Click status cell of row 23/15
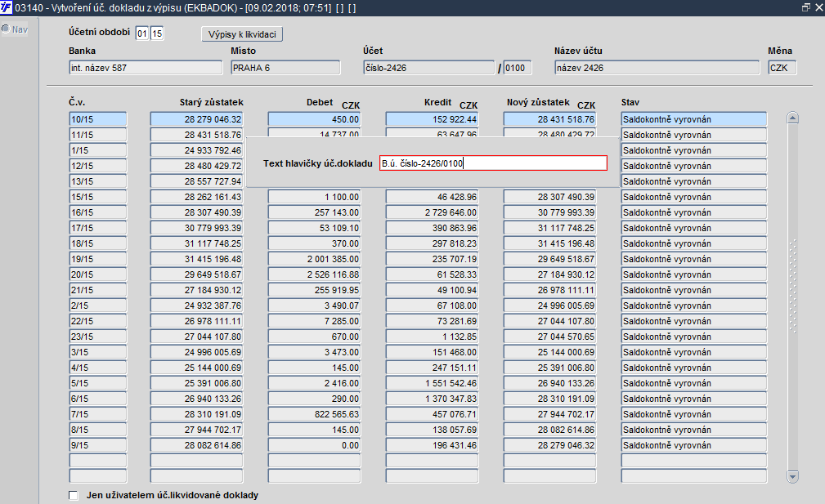825x504 pixels. click(694, 337)
